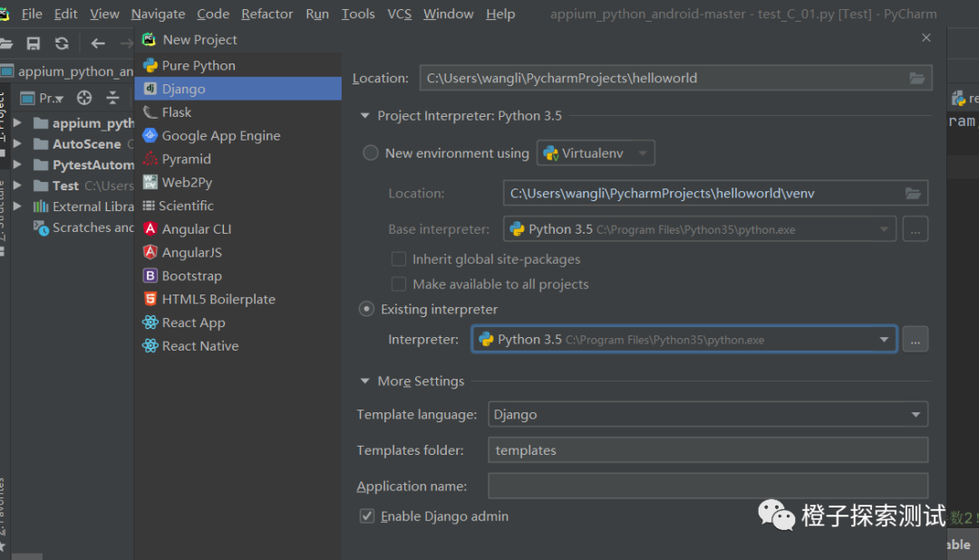The height and width of the screenshot is (560, 979).
Task: Click the Collapse All icon in Project panel
Action: [x=112, y=98]
